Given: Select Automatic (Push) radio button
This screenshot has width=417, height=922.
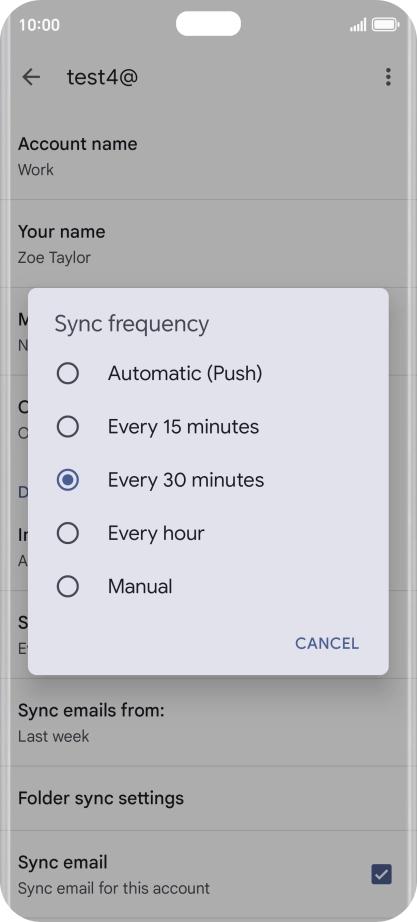Looking at the screenshot, I should (x=68, y=373).
